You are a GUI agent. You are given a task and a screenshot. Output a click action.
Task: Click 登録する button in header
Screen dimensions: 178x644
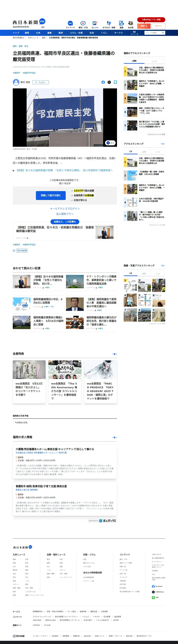144,26
